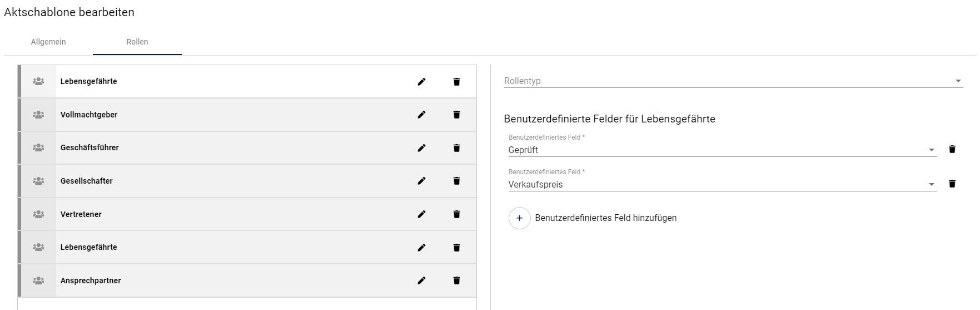The height and width of the screenshot is (310, 980).
Task: Switch to the Allgemein tab
Action: [x=48, y=42]
